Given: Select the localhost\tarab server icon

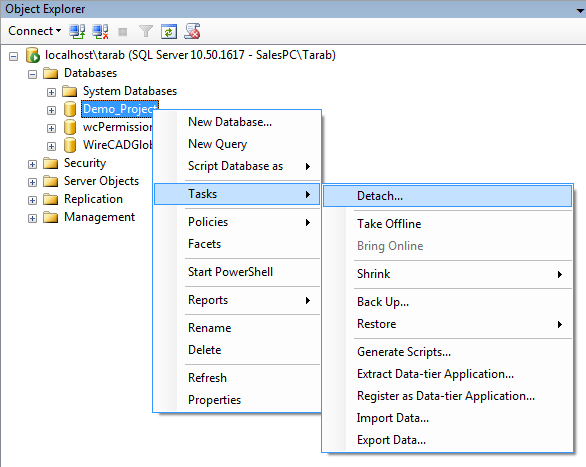Looking at the screenshot, I should click(x=33, y=55).
